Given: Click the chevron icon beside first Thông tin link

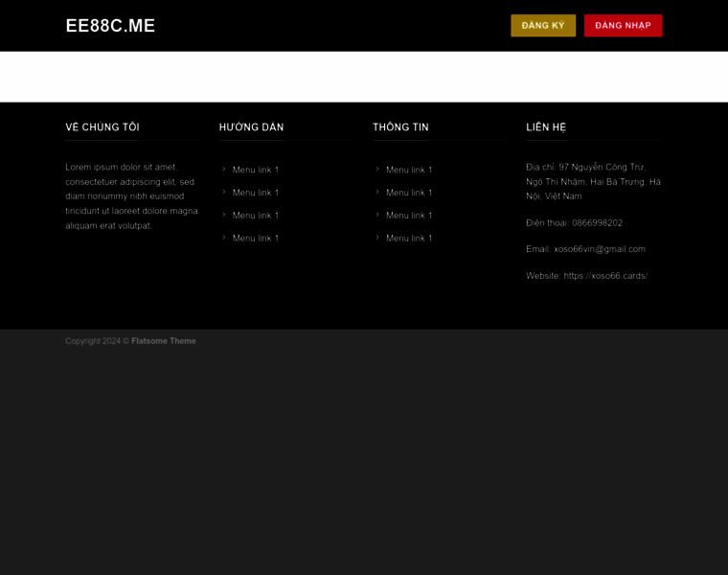Looking at the screenshot, I should click(378, 170).
